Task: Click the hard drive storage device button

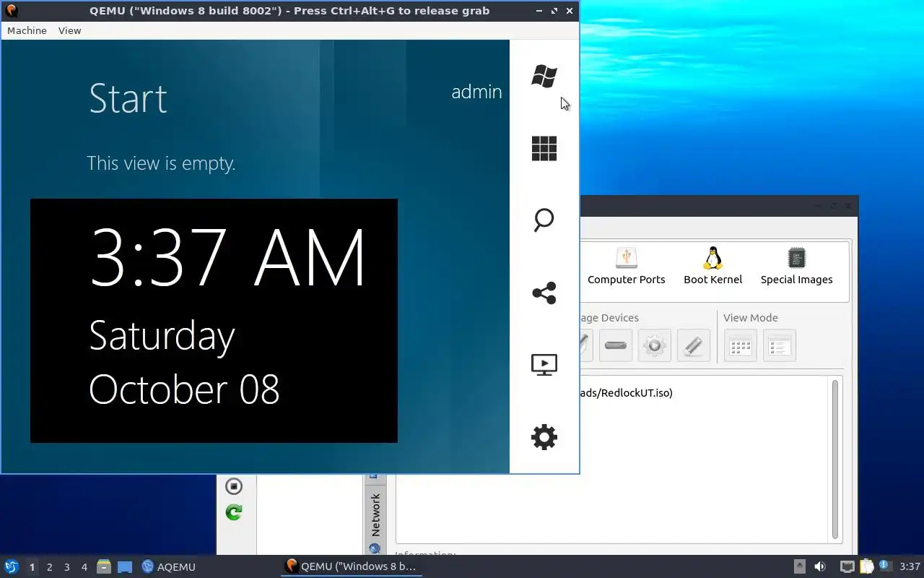Action: [616, 345]
